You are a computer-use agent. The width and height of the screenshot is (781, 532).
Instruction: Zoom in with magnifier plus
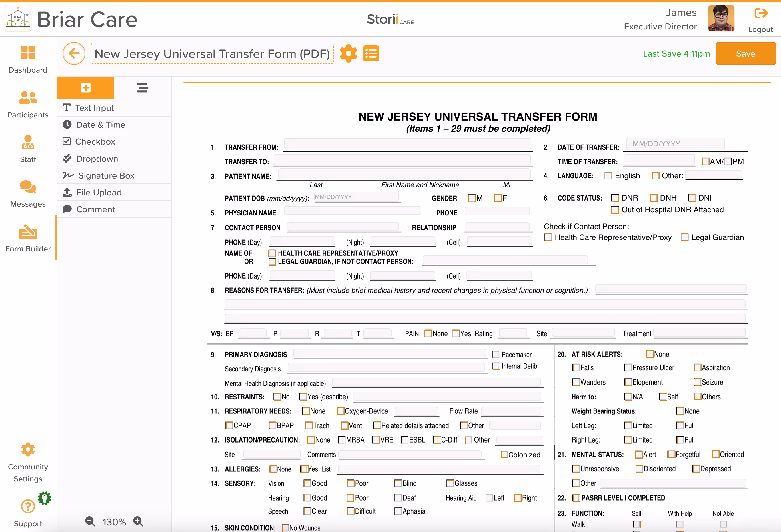(138, 521)
